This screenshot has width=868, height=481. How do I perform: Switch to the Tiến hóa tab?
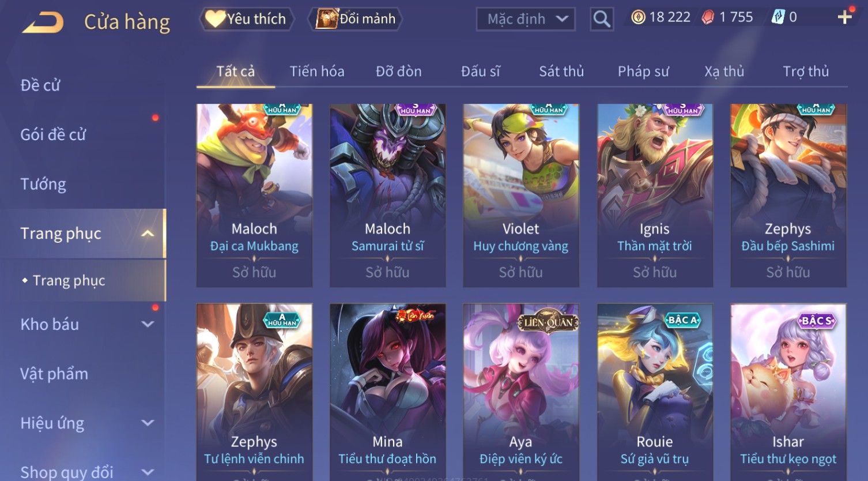(x=317, y=72)
